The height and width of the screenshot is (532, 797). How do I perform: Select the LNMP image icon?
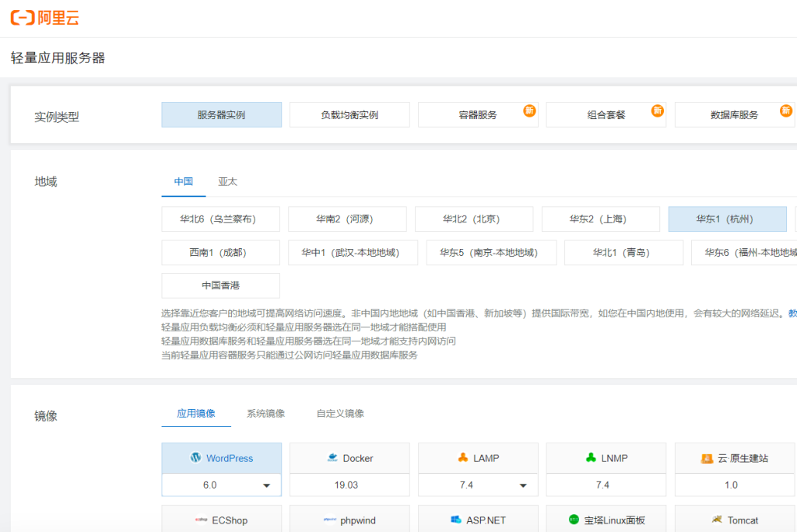[591, 458]
